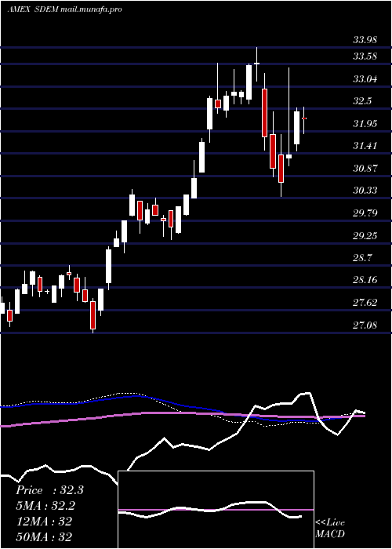The image size is (392, 549).
Task: Select the 33.98 price level label
Action: (x=365, y=40)
